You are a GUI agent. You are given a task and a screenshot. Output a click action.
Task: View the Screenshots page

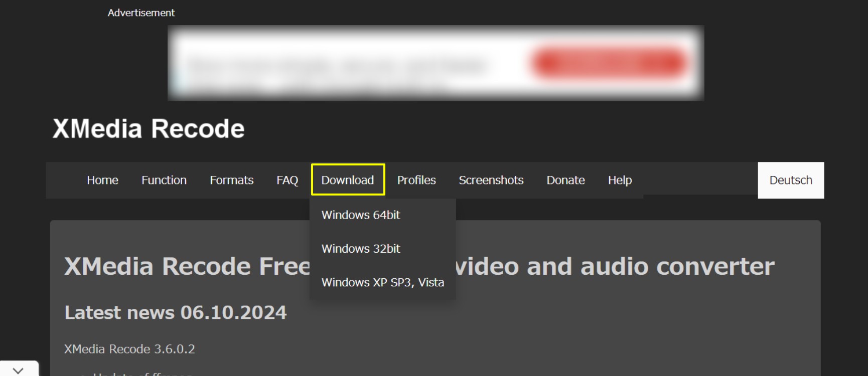coord(491,180)
